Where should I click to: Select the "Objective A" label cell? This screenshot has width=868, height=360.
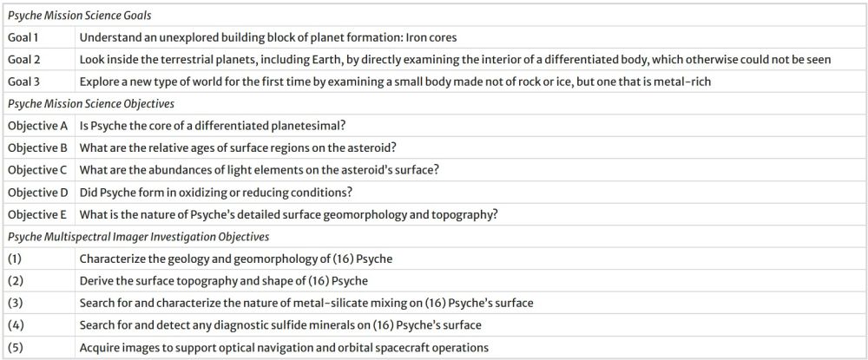coord(37,126)
